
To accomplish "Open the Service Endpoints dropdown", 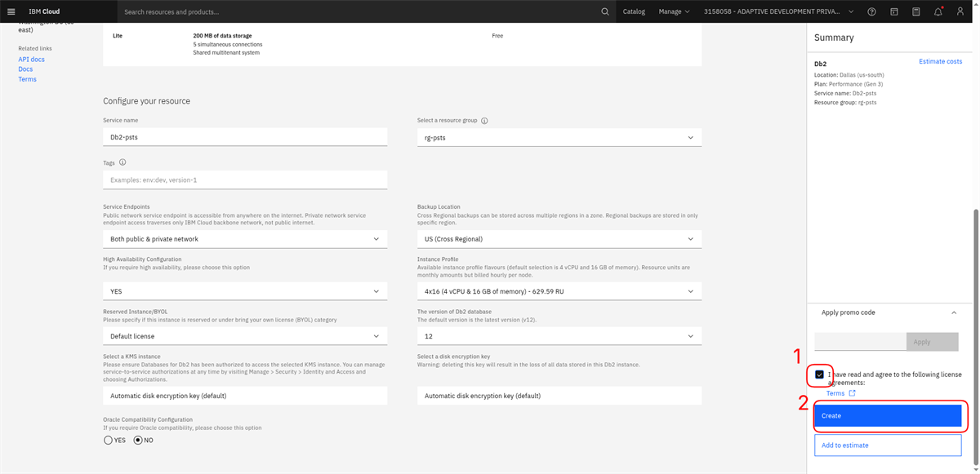I will pyautogui.click(x=245, y=239).
